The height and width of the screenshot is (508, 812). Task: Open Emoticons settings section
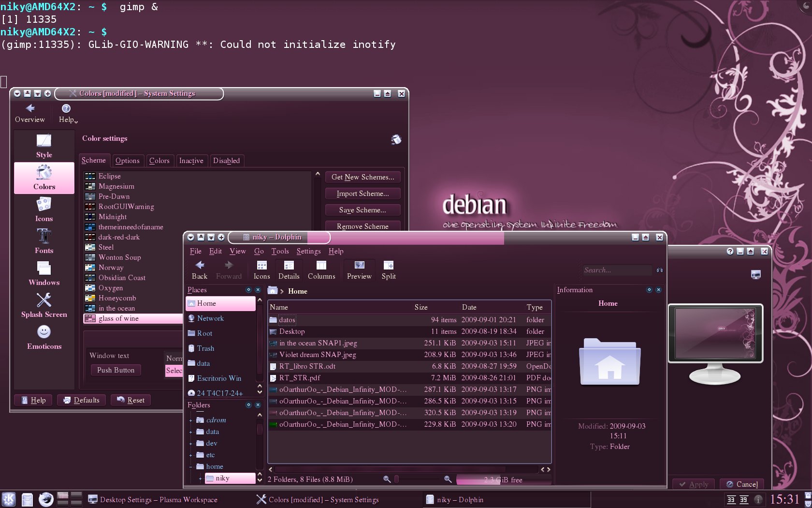coord(44,338)
